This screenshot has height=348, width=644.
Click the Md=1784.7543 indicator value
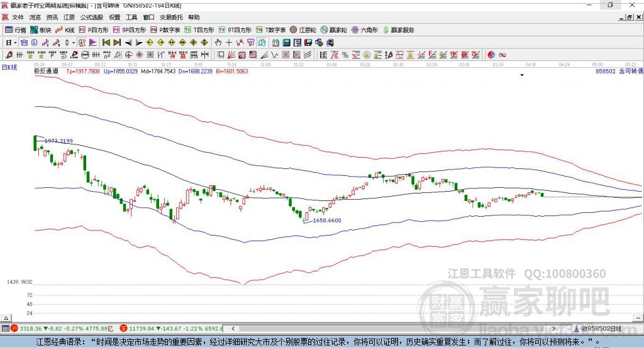pos(158,71)
